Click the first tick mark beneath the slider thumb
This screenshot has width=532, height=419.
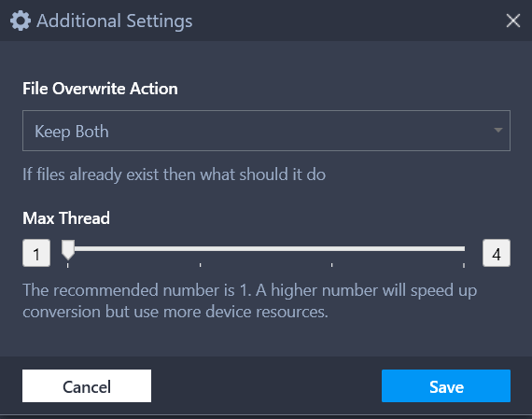(x=68, y=265)
